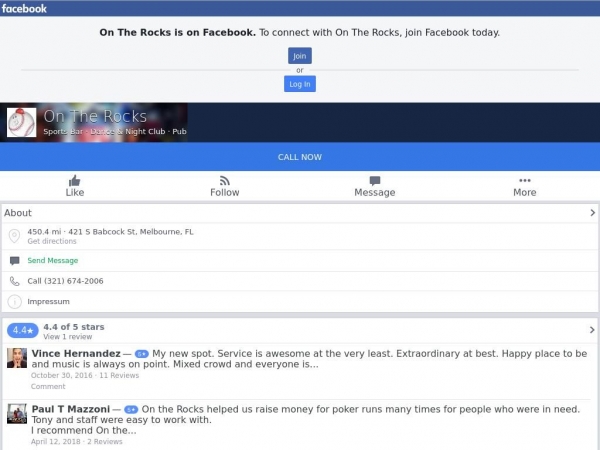Click Comment under Vince's review
The image size is (600, 450).
click(x=48, y=386)
